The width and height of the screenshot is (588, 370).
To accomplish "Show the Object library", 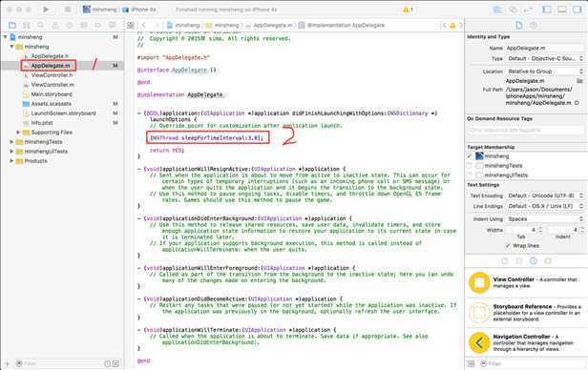I will tap(534, 261).
